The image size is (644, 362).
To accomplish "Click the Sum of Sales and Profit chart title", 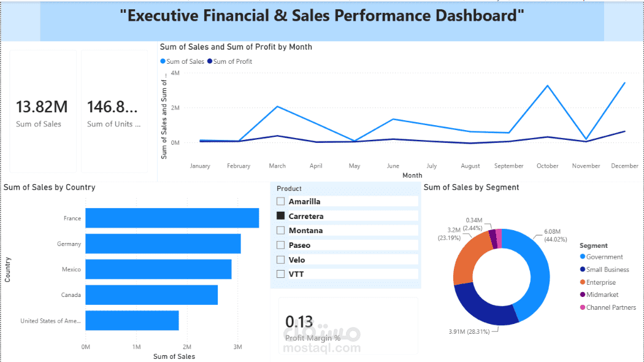I will (236, 47).
